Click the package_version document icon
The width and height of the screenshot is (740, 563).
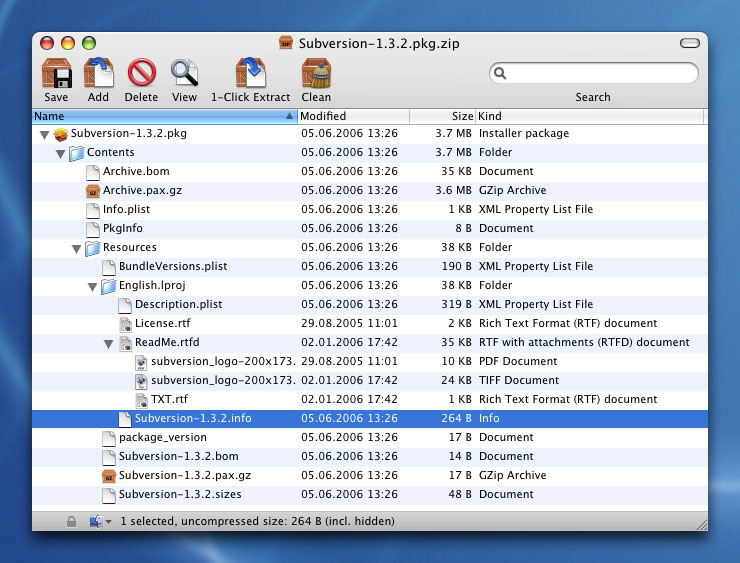pyautogui.click(x=109, y=438)
